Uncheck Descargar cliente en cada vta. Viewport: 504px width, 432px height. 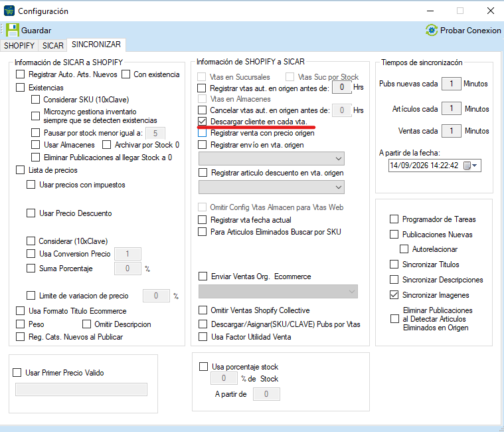[202, 122]
